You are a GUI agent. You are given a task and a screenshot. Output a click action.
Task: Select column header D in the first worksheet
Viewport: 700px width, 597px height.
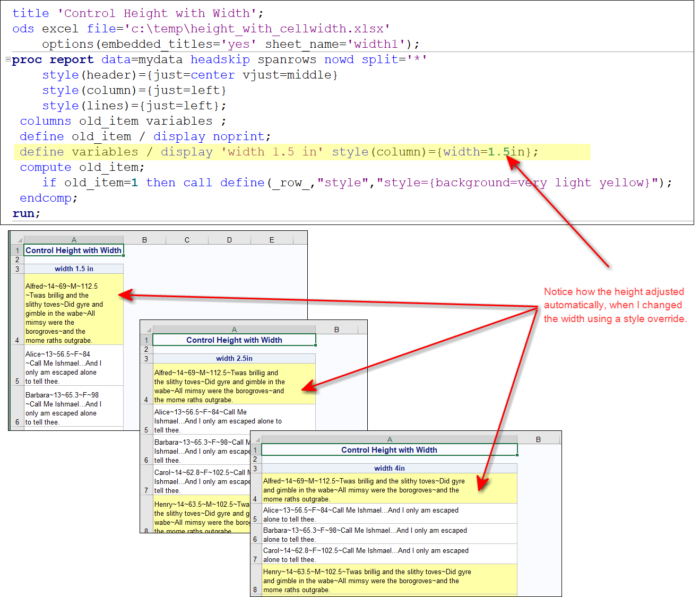click(x=229, y=239)
